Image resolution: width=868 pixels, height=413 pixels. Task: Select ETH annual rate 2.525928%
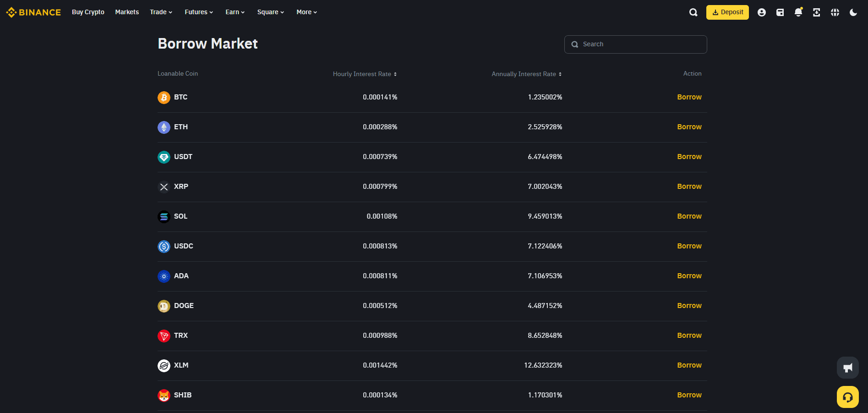[x=545, y=127]
